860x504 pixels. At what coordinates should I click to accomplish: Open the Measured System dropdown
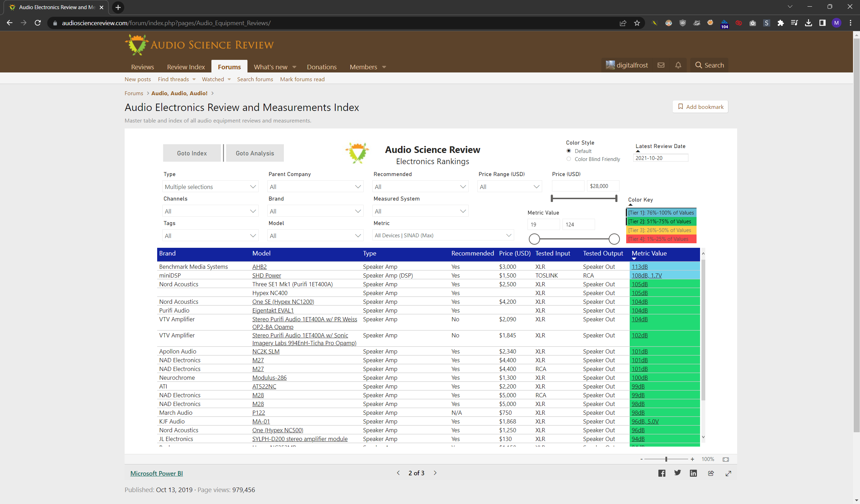click(x=420, y=211)
